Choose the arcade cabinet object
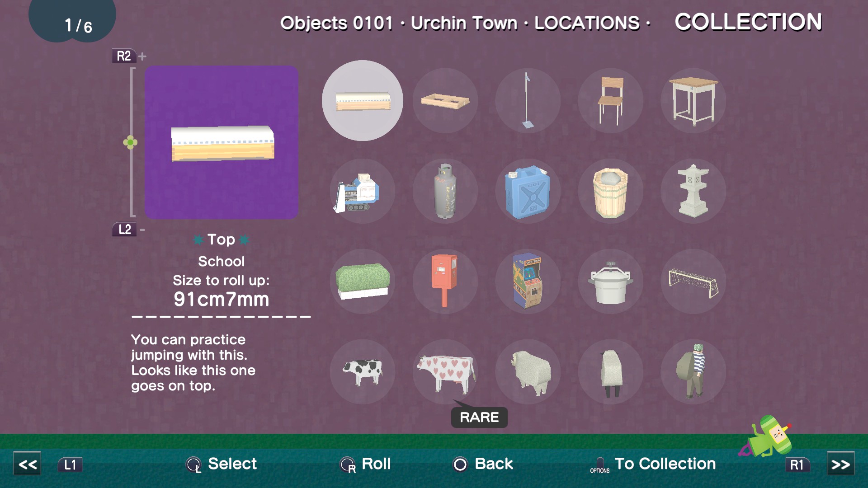The height and width of the screenshot is (488, 868). (528, 281)
